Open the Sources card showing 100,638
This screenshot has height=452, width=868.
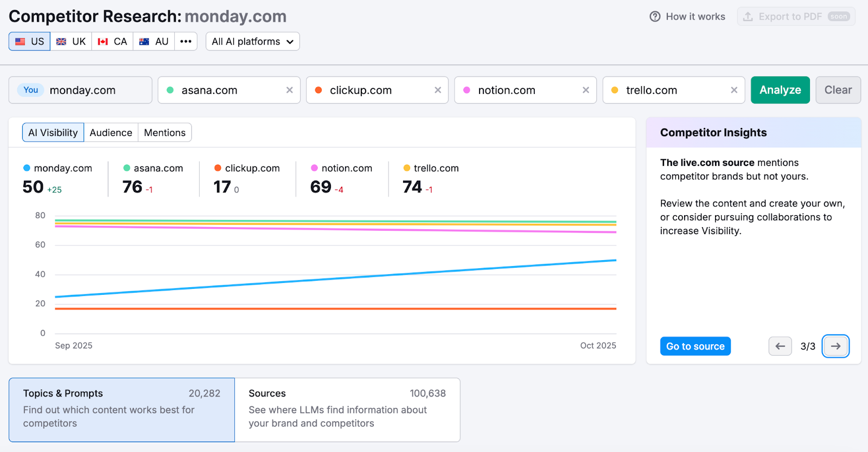346,409
